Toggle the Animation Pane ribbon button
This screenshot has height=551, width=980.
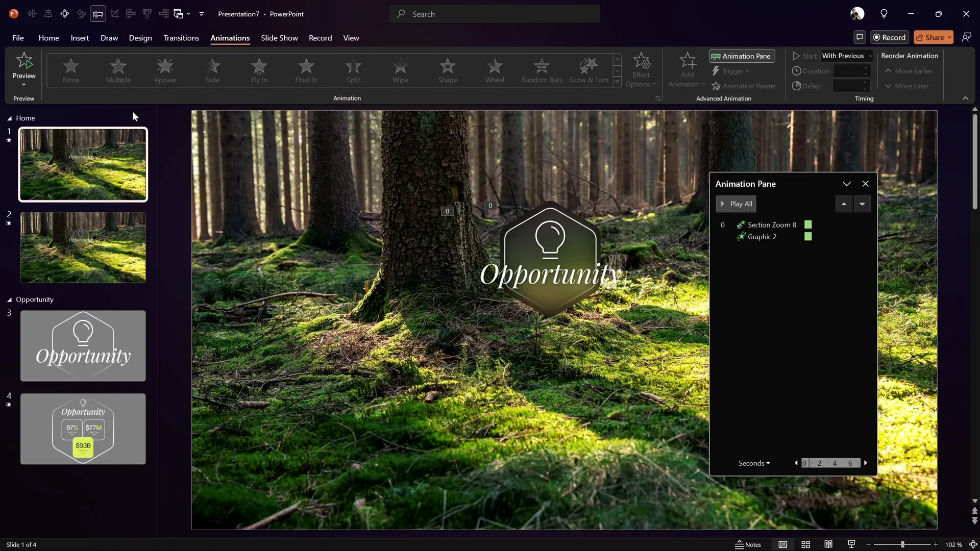coord(742,56)
